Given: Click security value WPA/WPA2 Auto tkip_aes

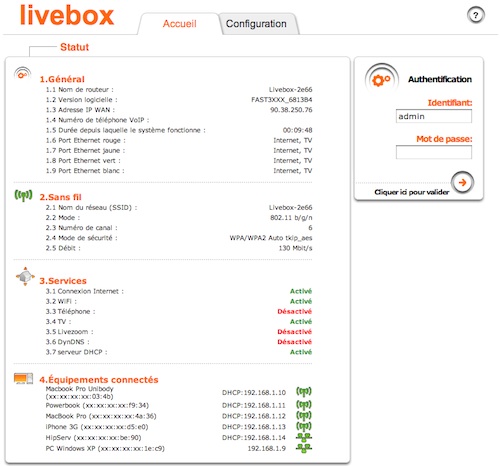Looking at the screenshot, I should [271, 238].
